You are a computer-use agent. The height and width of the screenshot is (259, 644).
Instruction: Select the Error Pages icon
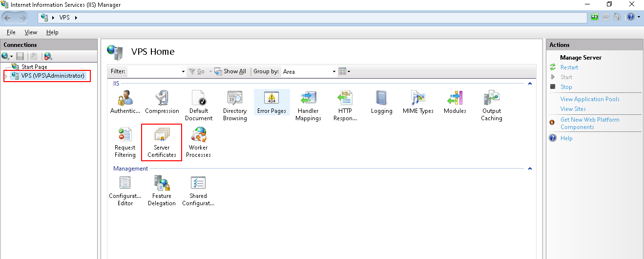pyautogui.click(x=271, y=102)
